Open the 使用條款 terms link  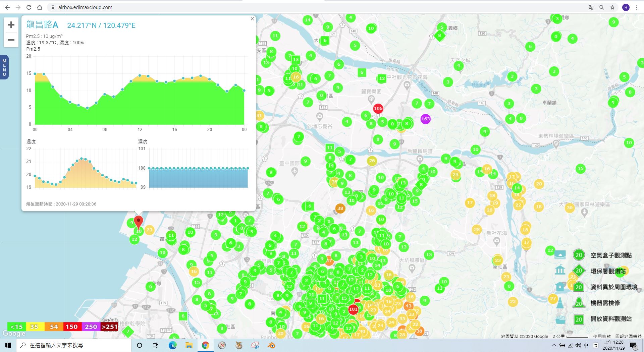click(x=602, y=336)
